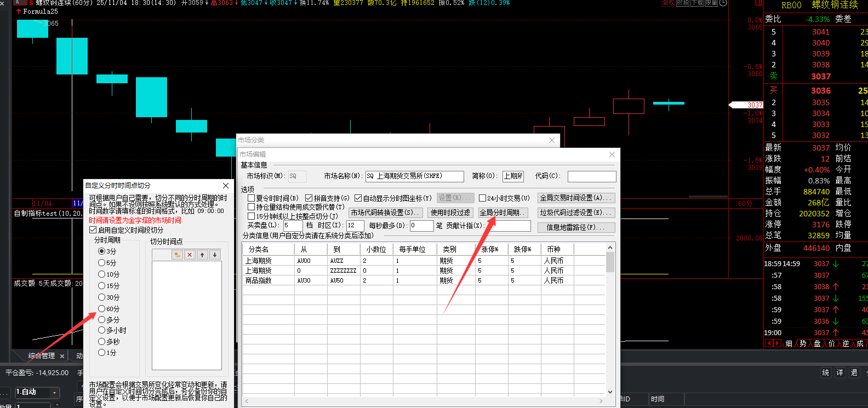Click the 市场名称 input field
Image resolution: width=868 pixels, height=408 pixels.
pos(414,176)
